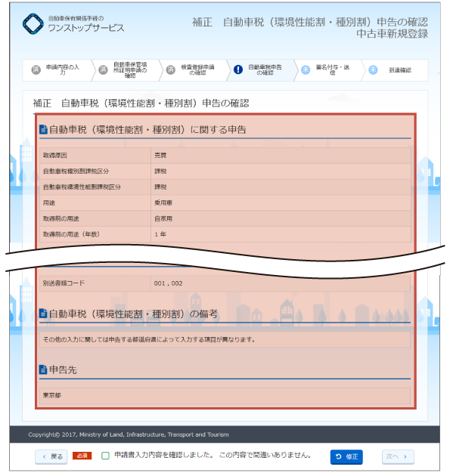Click the 東京都 declaration destination row
450x476 pixels.
coord(225,395)
